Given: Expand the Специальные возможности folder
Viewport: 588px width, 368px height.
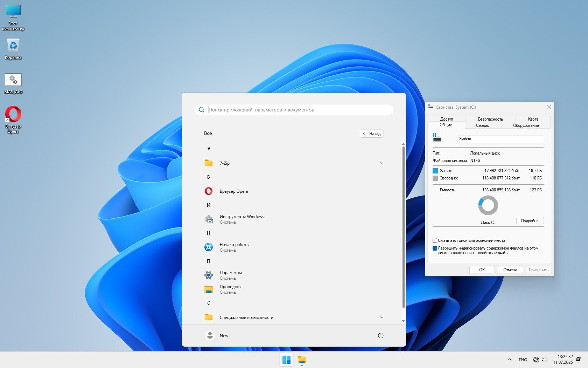Looking at the screenshot, I should click(x=381, y=317).
